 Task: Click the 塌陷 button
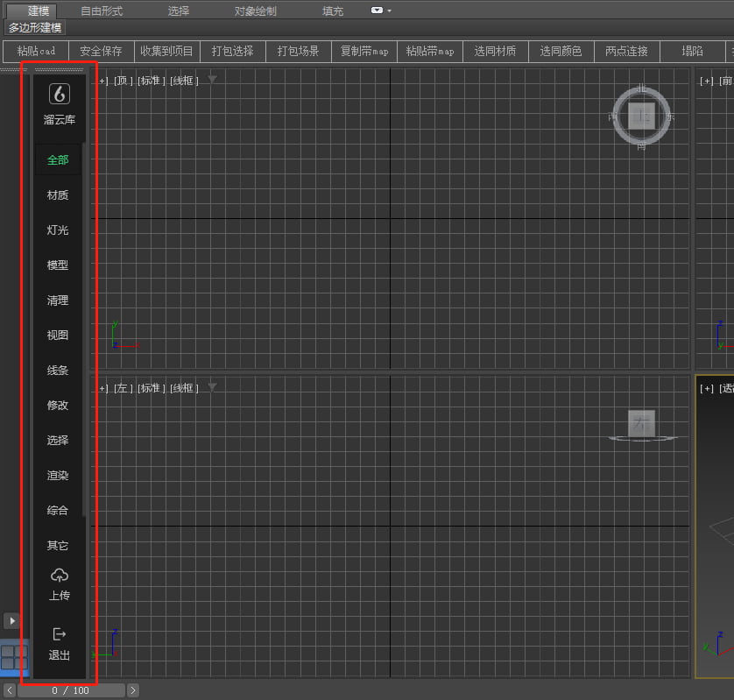tap(692, 51)
